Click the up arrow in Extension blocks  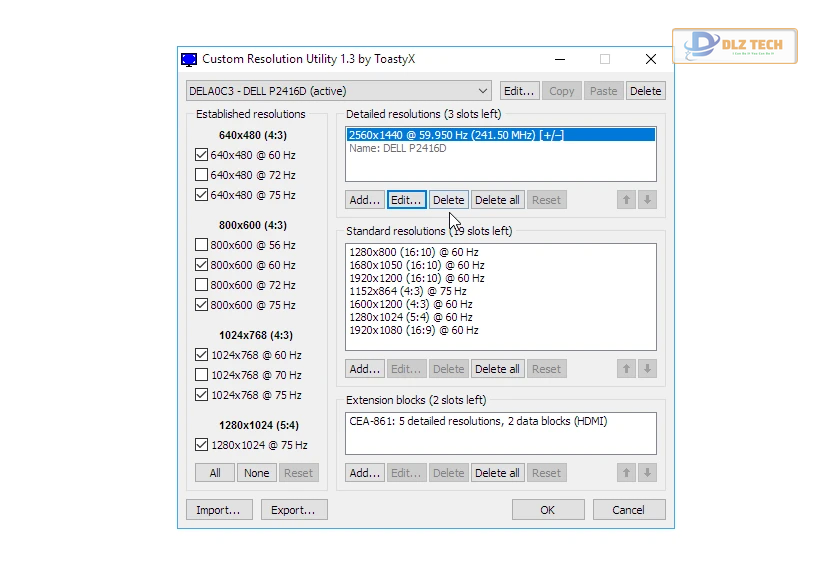click(626, 472)
